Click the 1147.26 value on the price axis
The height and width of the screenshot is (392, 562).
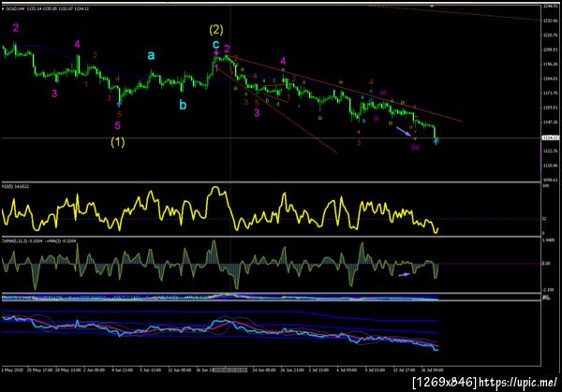(550, 122)
